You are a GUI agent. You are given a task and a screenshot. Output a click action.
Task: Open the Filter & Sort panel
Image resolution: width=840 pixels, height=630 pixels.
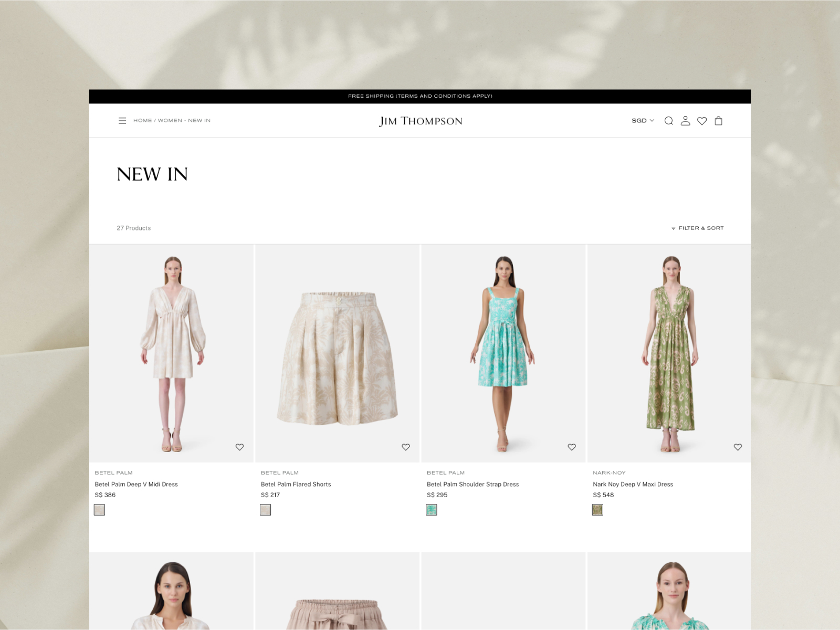point(697,228)
